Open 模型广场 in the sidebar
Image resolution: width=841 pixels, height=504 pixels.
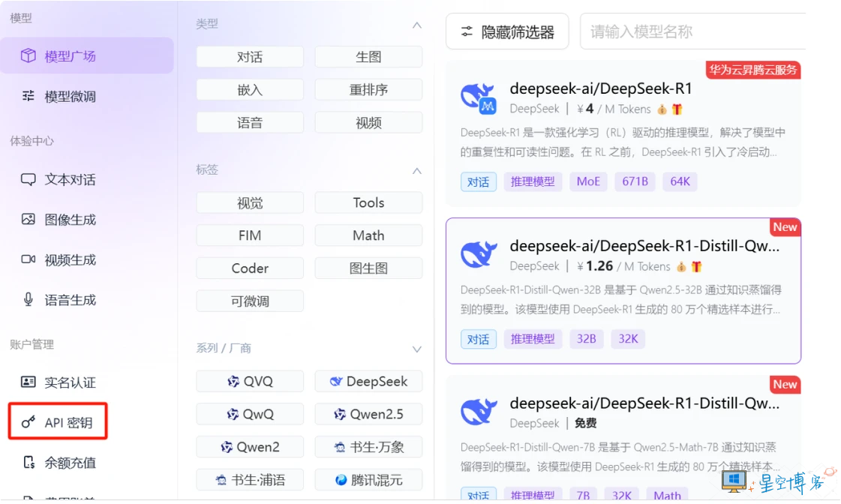(87, 55)
